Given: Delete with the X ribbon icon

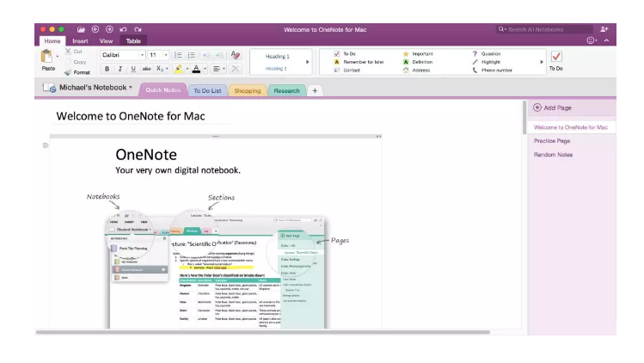Looking at the screenshot, I should point(236,69).
